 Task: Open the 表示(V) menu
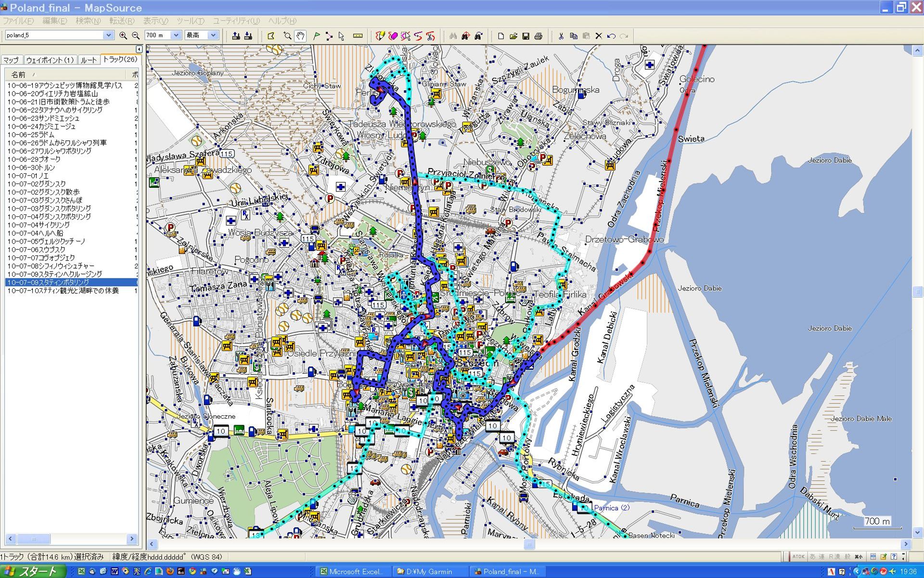(155, 21)
